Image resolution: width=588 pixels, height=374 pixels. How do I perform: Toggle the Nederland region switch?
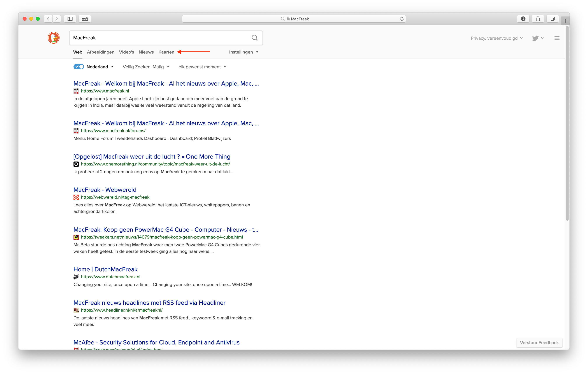coord(79,67)
